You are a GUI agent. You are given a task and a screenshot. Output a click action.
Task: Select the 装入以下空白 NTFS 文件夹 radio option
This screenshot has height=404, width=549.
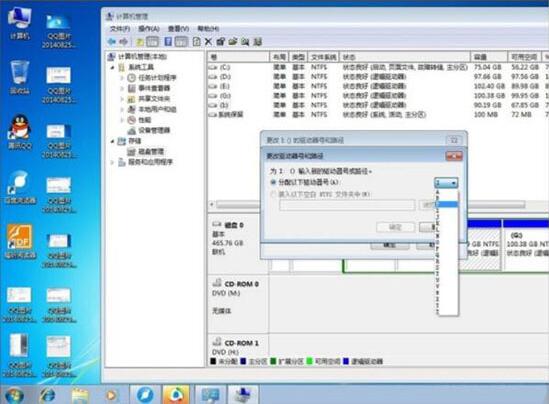pos(273,194)
